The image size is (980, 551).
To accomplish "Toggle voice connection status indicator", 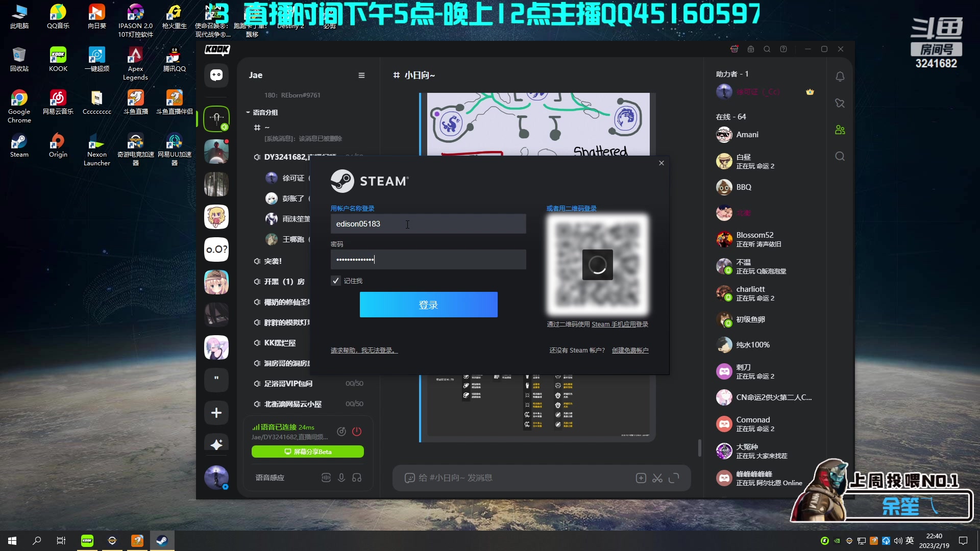I will pos(256,427).
